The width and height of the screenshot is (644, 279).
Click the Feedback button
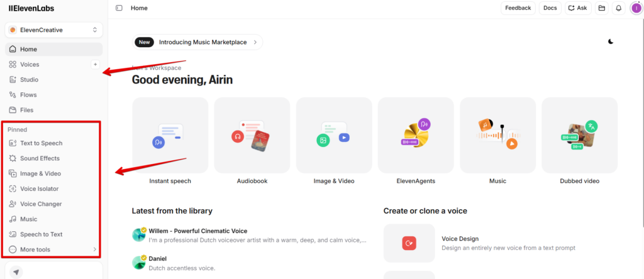518,8
